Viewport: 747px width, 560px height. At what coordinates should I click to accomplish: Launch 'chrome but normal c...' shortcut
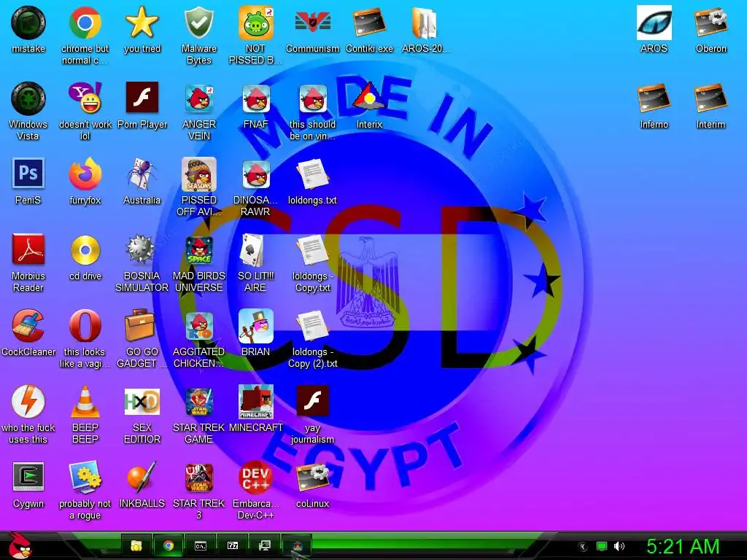click(85, 23)
